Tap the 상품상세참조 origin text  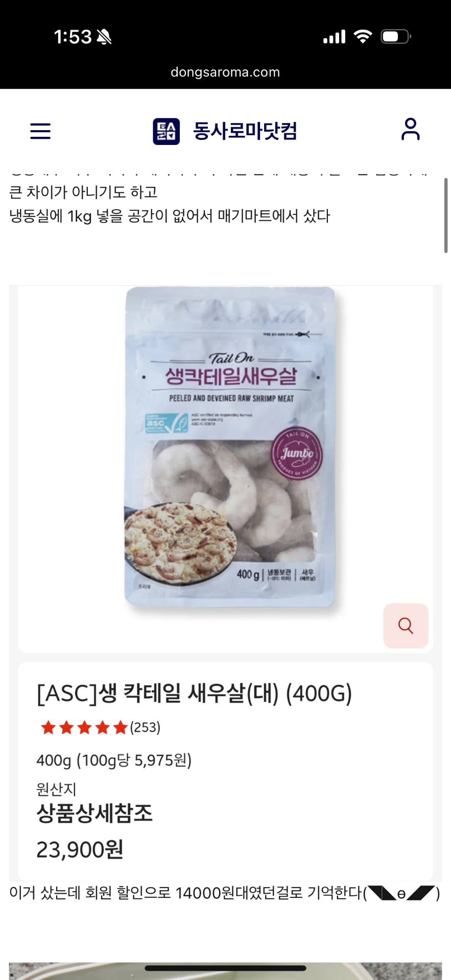[94, 813]
